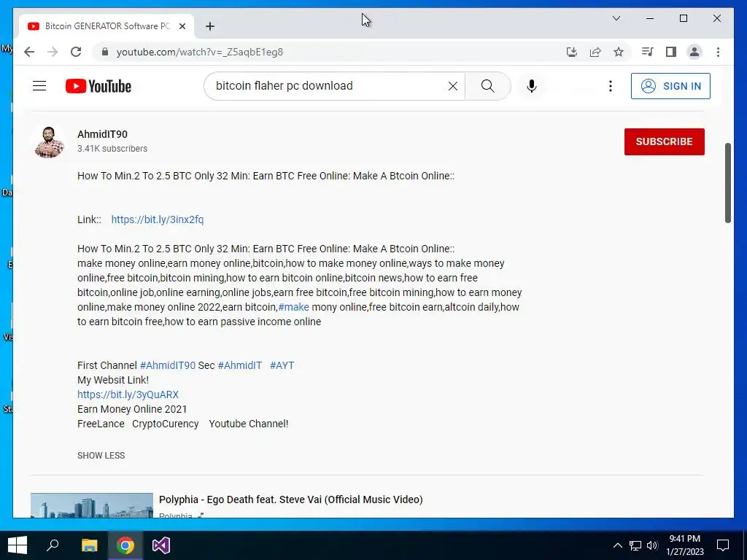Open the YouTube hamburger guide menu

(39, 86)
